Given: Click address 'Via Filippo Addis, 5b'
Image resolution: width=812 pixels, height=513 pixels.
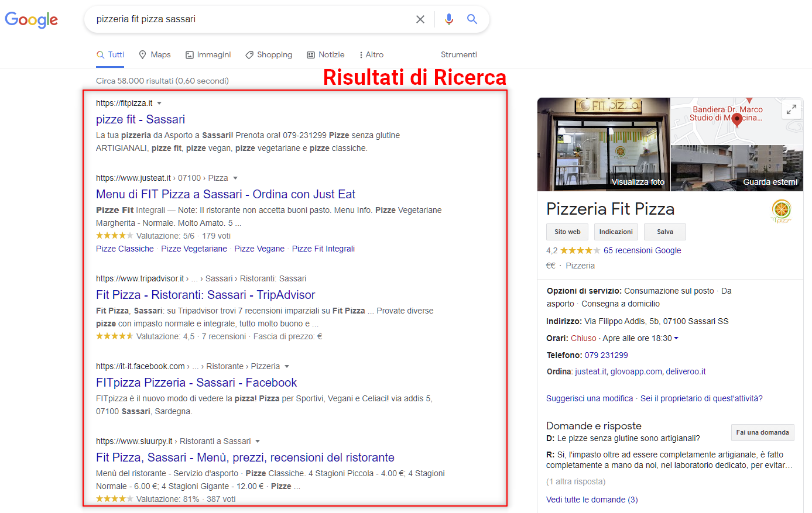Looking at the screenshot, I should tap(621, 321).
